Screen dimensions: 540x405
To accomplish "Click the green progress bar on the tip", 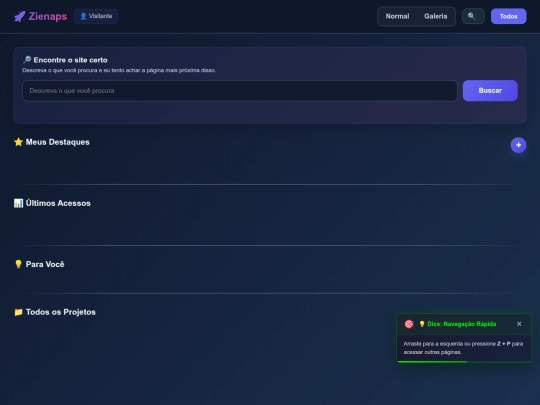I will [432, 362].
